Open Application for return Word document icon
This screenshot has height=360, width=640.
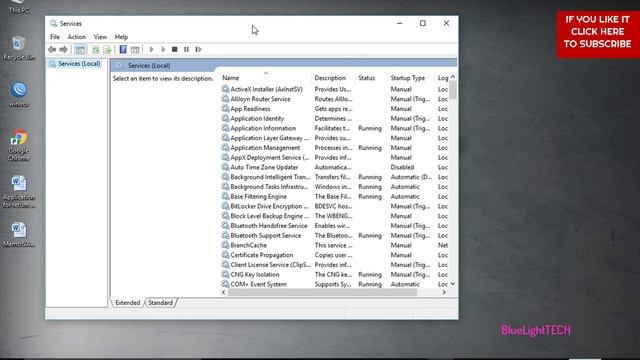point(19,192)
